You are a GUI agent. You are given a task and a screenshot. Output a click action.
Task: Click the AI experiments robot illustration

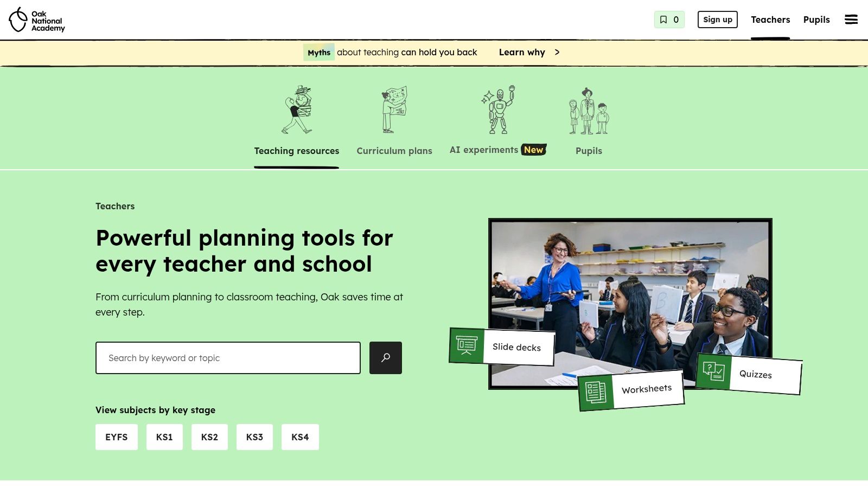[x=498, y=110]
